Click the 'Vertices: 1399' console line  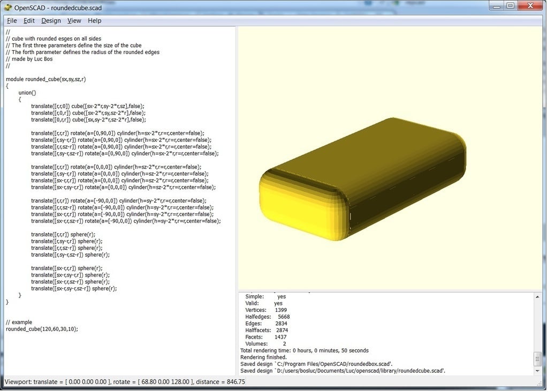pyautogui.click(x=266, y=310)
